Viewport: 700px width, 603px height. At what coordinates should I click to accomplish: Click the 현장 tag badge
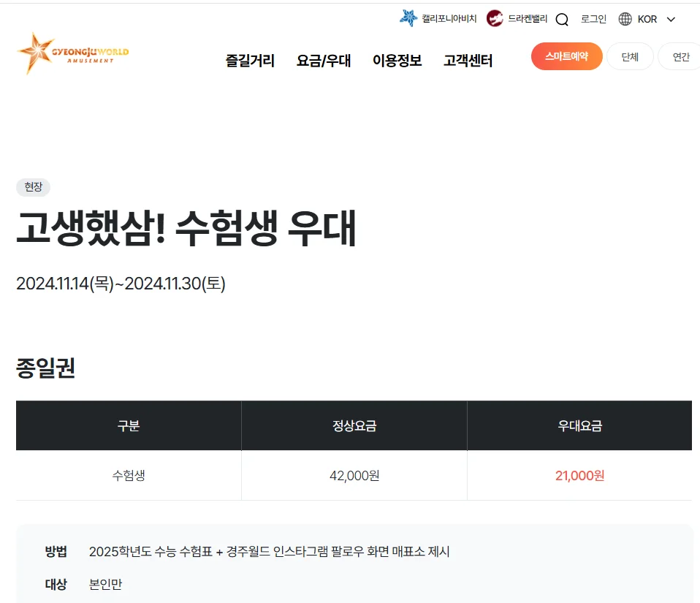(32, 187)
